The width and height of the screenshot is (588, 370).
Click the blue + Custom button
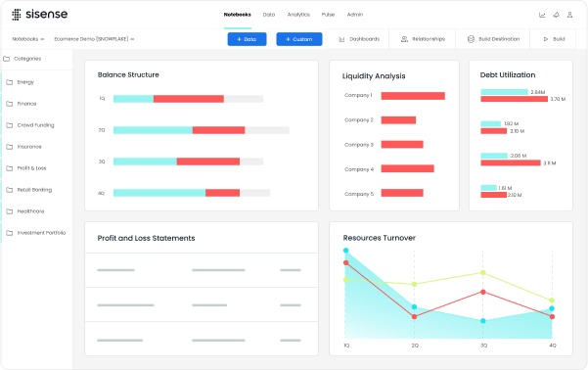(298, 39)
